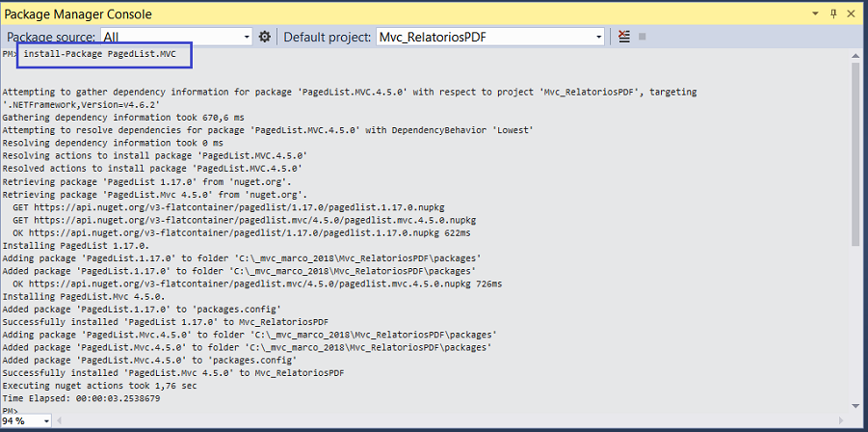Click the stop command execution icon
The height and width of the screenshot is (432, 868).
pos(643,37)
